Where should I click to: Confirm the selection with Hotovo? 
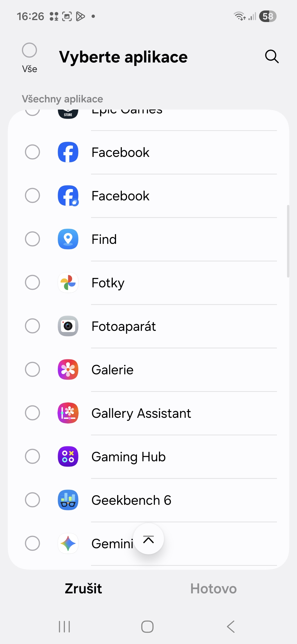pyautogui.click(x=213, y=589)
